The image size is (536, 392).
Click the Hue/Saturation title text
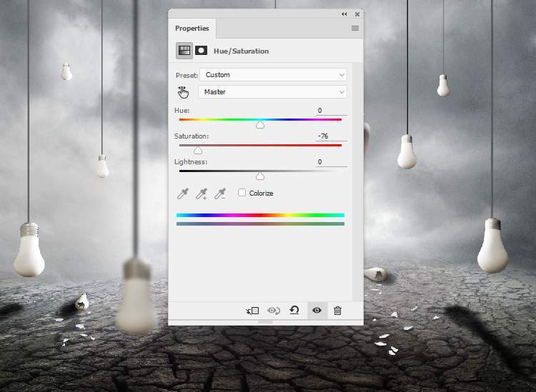coord(242,51)
